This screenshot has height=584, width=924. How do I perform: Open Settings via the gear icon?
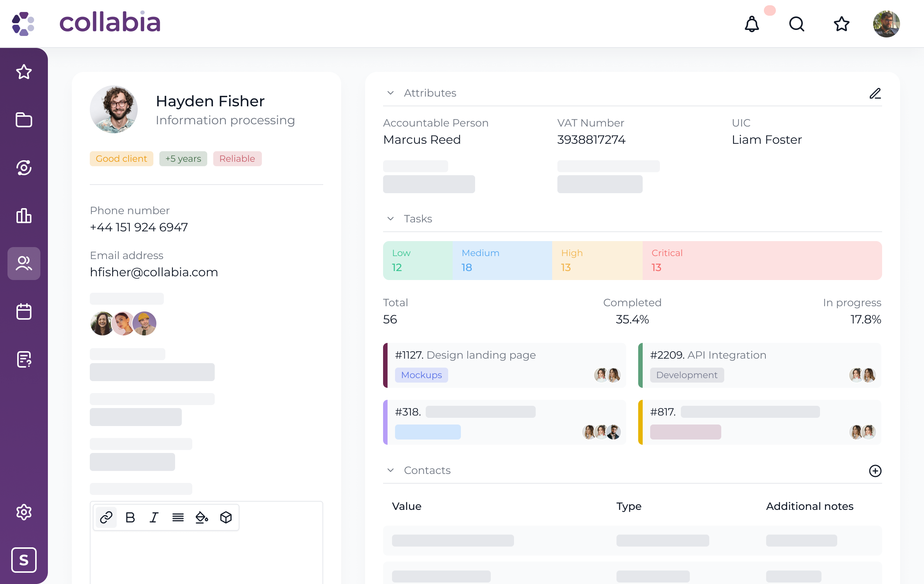pyautogui.click(x=24, y=512)
